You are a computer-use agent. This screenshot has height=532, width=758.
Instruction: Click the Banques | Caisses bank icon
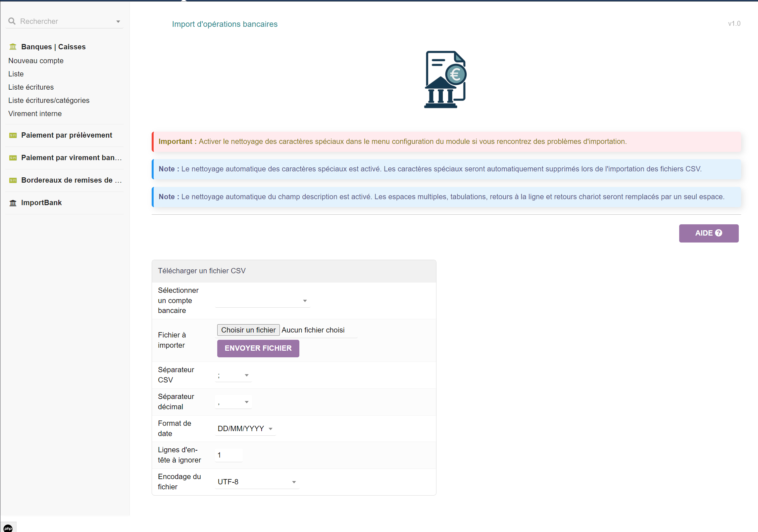click(13, 47)
